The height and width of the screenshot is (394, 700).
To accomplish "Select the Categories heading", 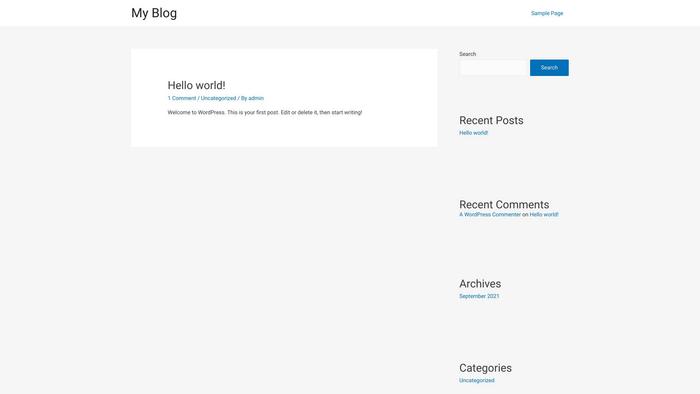I will coord(485,368).
